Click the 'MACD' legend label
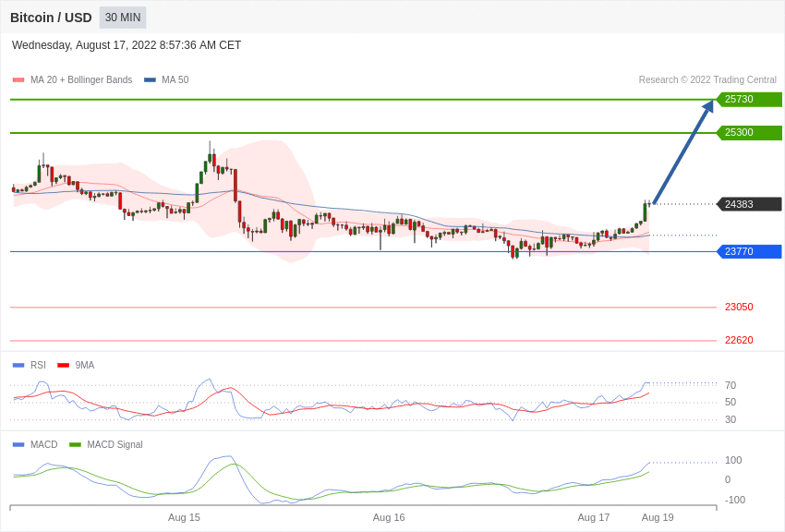Viewport: 785px width, 532px height. click(x=44, y=444)
